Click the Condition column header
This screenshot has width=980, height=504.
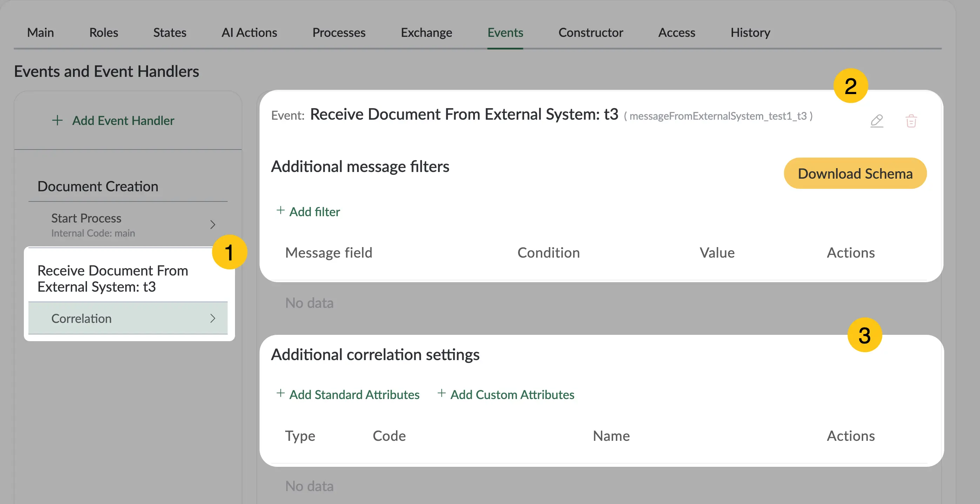coord(548,252)
